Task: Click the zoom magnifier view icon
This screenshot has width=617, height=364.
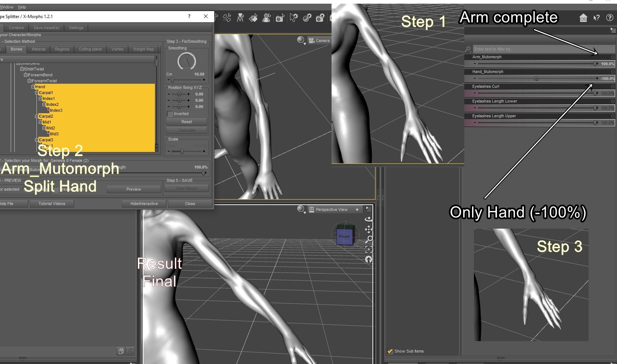Action: pyautogui.click(x=368, y=239)
